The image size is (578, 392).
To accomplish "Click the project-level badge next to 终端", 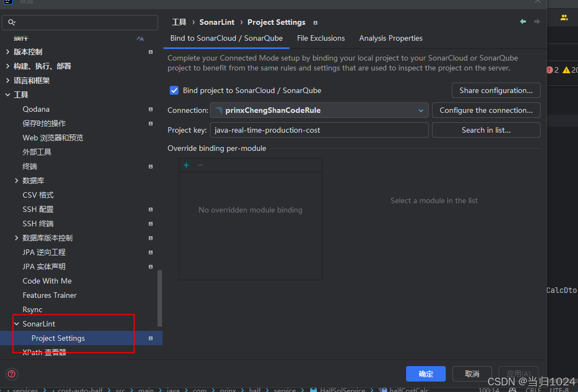I will click(150, 166).
